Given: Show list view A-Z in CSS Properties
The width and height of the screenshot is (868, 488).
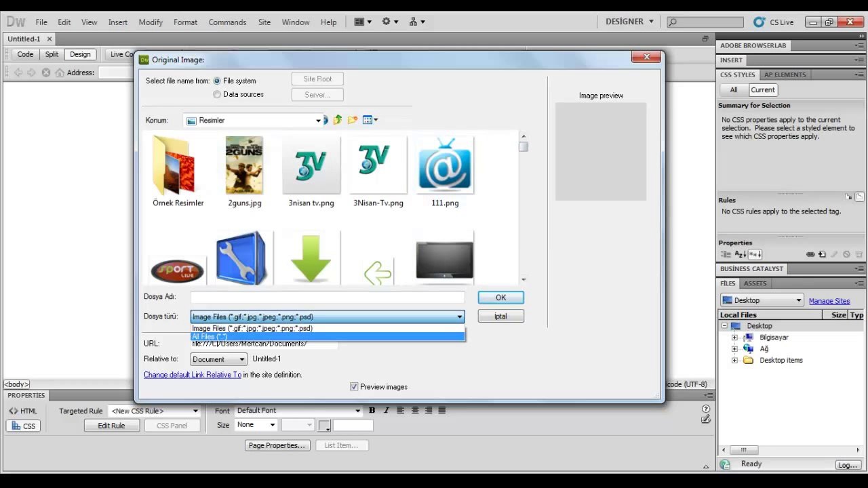Looking at the screenshot, I should point(741,254).
